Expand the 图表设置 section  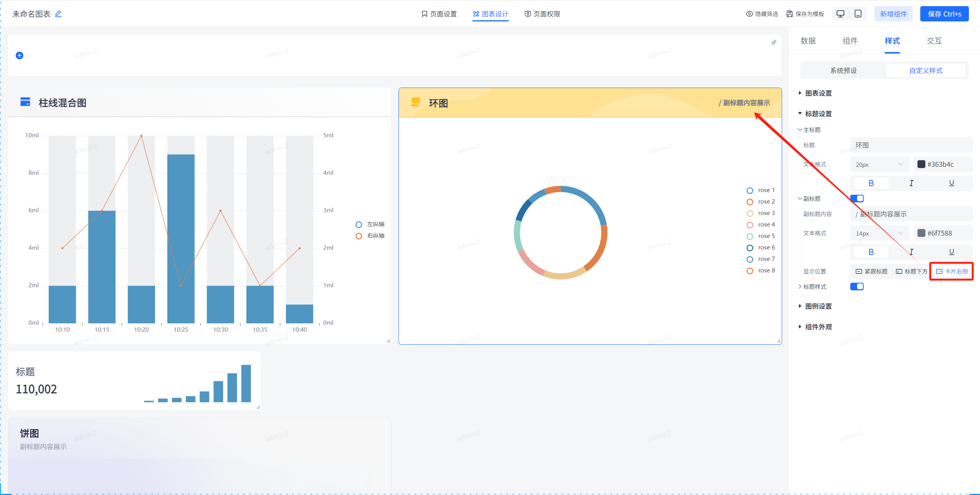tap(818, 93)
